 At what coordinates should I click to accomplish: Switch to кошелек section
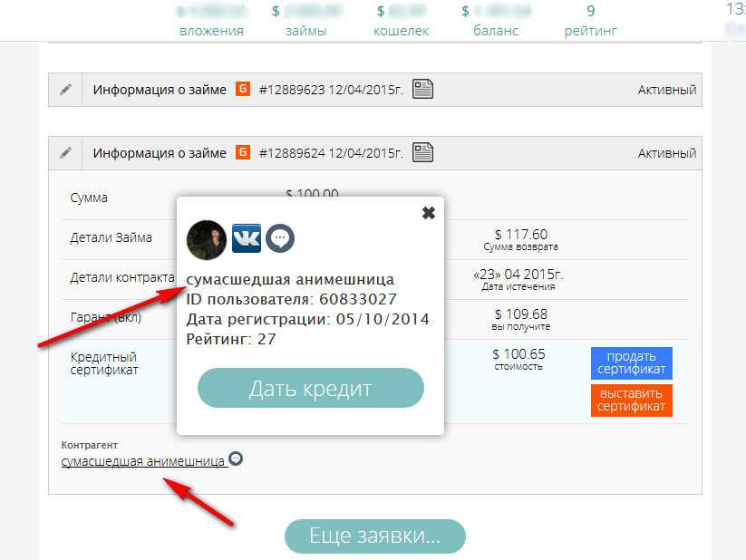[401, 30]
